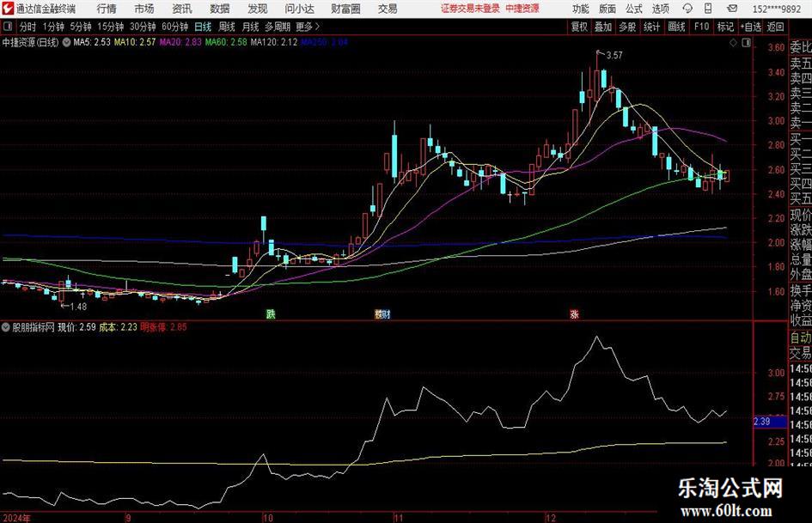
Task: Click the MA60: 2.58 label
Action: pyautogui.click(x=226, y=42)
